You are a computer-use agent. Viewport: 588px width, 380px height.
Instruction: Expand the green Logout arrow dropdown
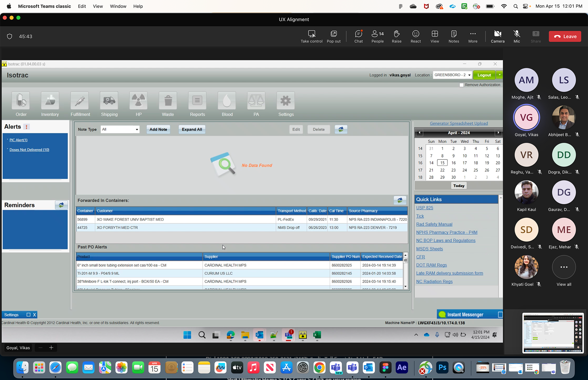(499, 75)
